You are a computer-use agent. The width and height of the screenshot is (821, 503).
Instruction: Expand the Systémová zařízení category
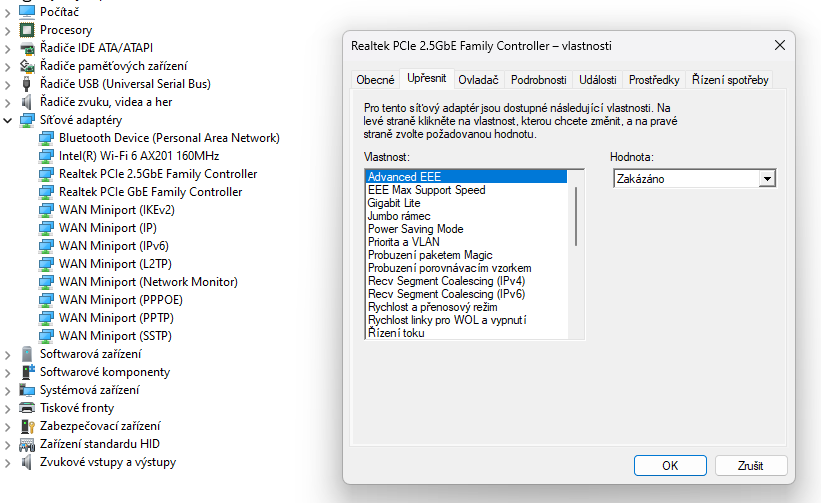pos(9,390)
